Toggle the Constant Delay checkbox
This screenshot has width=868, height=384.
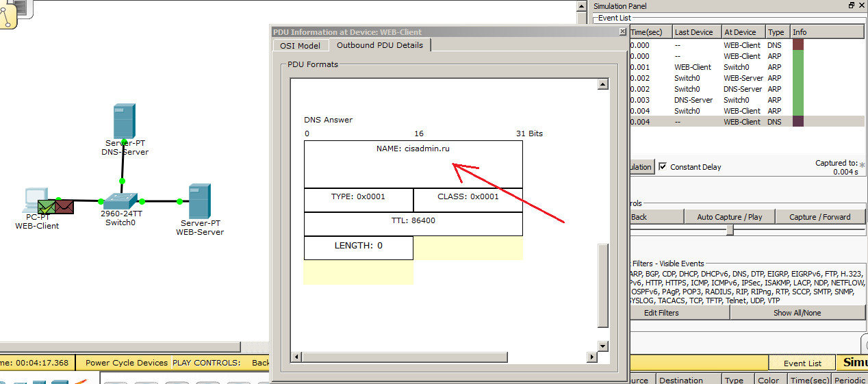[662, 166]
